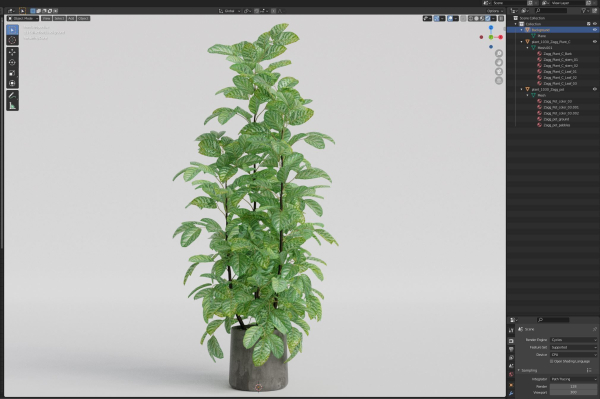The image size is (600, 399).
Task: Open Device dropdown showing CPU
Action: [573, 355]
